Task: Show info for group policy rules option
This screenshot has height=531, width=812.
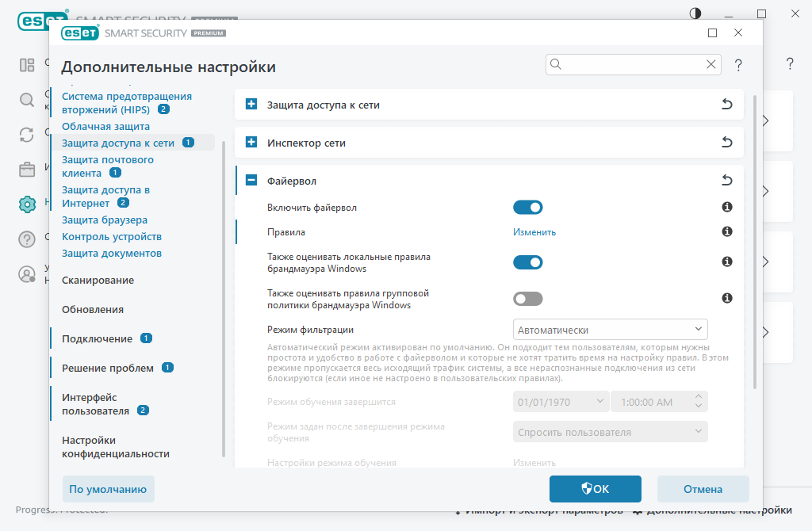Action: pyautogui.click(x=727, y=298)
